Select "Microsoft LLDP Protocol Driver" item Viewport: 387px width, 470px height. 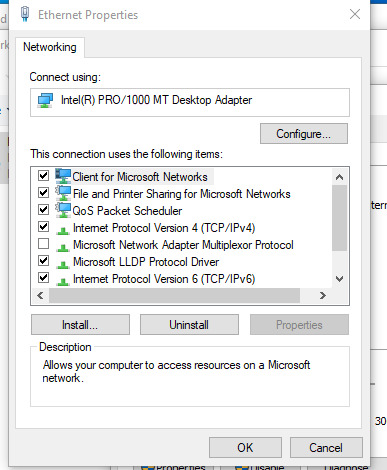coord(146,262)
